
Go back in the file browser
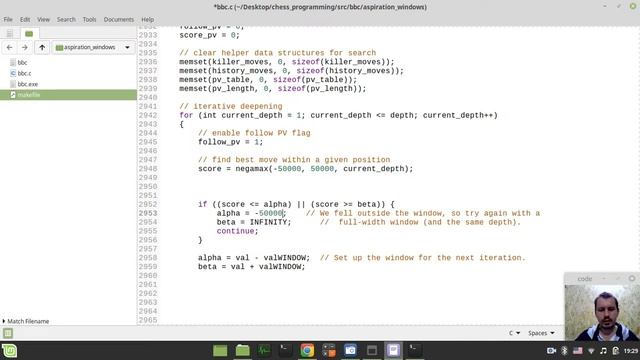pos(9,47)
